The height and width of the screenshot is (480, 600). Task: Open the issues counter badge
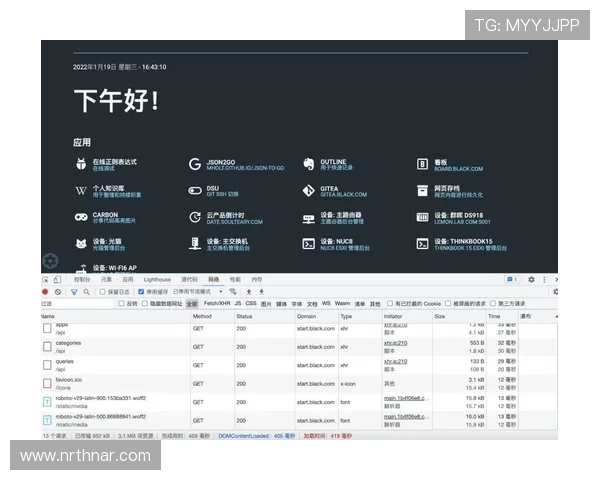coord(512,279)
